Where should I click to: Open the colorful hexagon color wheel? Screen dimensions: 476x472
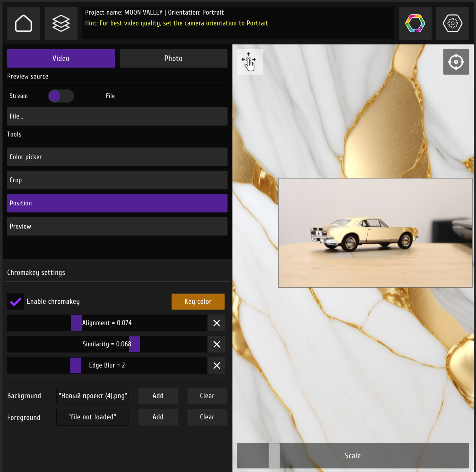coord(415,23)
